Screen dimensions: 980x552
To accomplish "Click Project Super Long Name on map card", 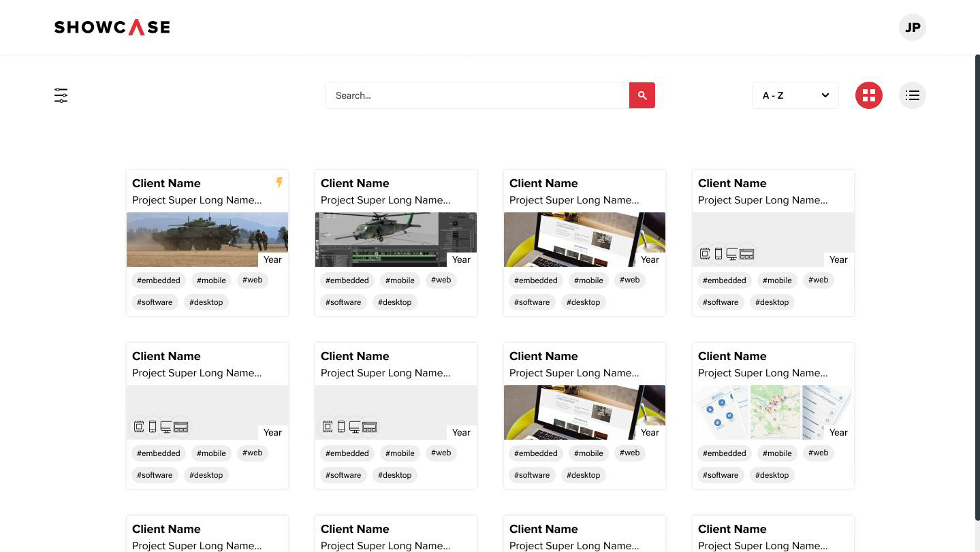I will (x=763, y=373).
